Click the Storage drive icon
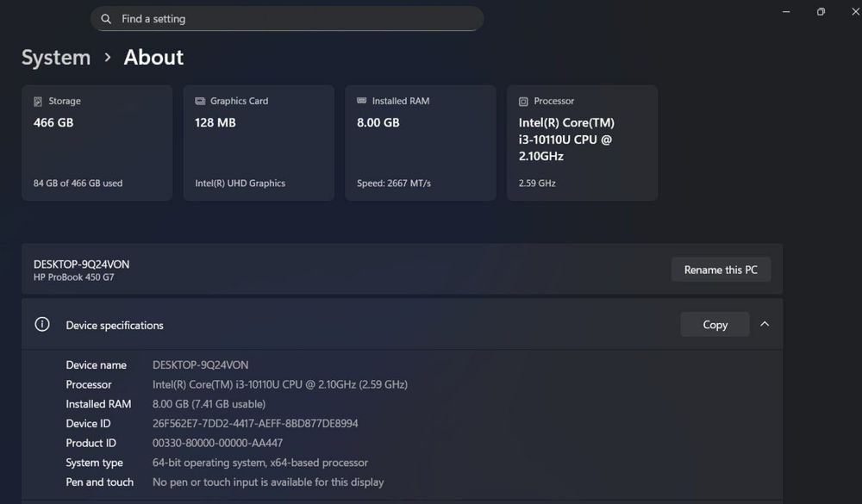 (38, 102)
